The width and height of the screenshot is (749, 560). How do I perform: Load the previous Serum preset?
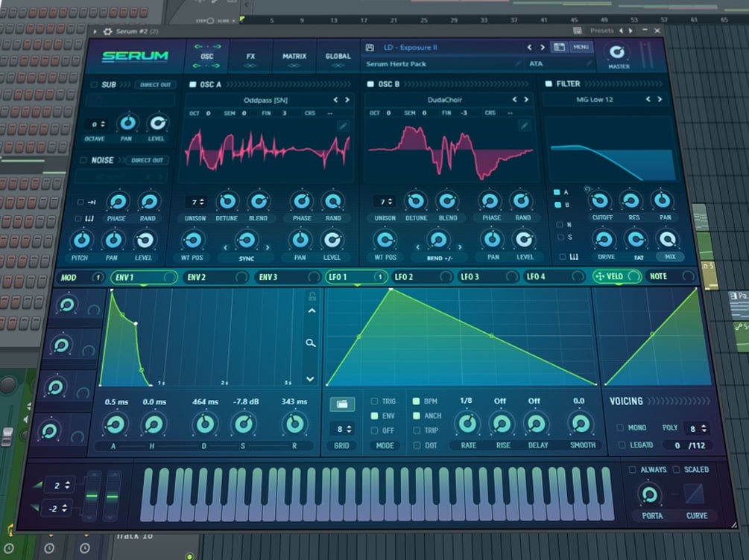point(529,47)
